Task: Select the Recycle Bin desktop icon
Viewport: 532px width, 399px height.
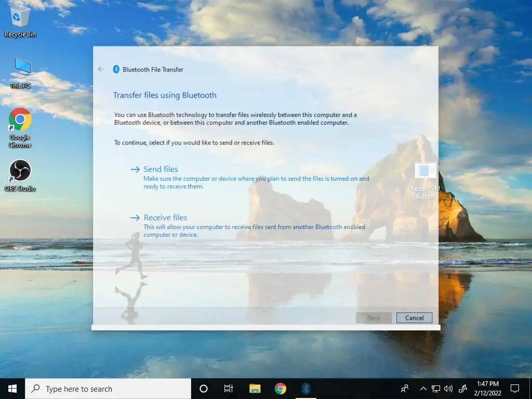Action: click(20, 21)
